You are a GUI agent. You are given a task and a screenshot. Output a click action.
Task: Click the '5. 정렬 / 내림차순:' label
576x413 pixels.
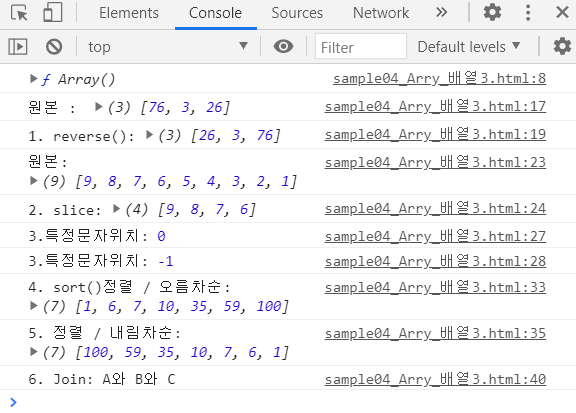[105, 333]
